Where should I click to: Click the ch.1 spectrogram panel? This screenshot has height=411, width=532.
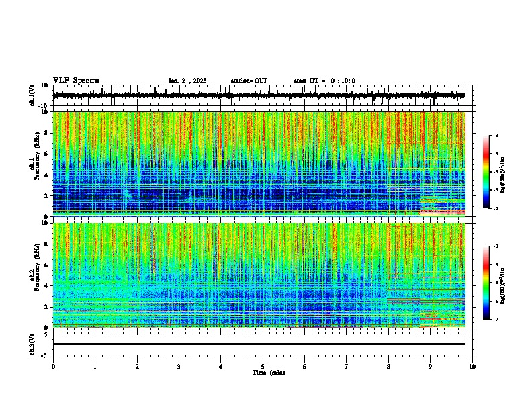click(x=263, y=164)
